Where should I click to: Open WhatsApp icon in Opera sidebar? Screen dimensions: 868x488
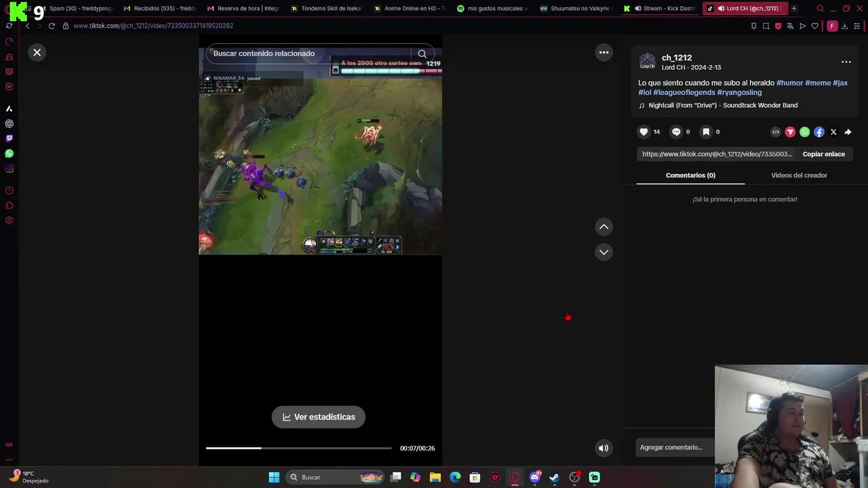pyautogui.click(x=9, y=154)
